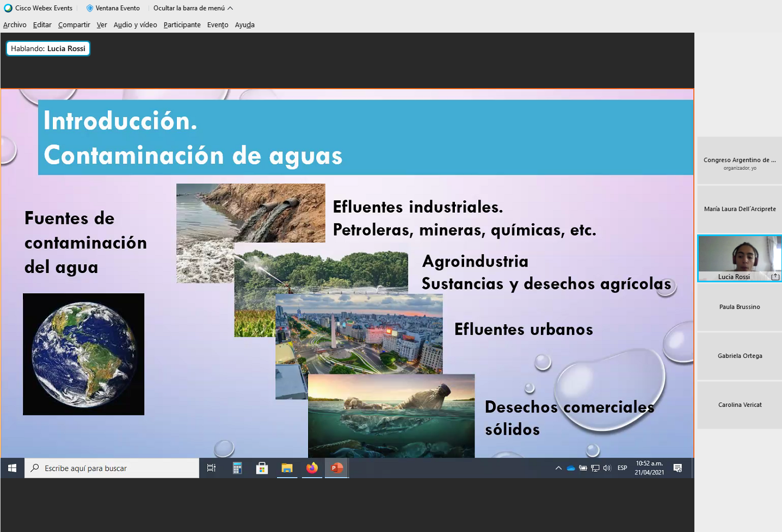The image size is (782, 532).
Task: Click the Task View icon
Action: [x=212, y=468]
